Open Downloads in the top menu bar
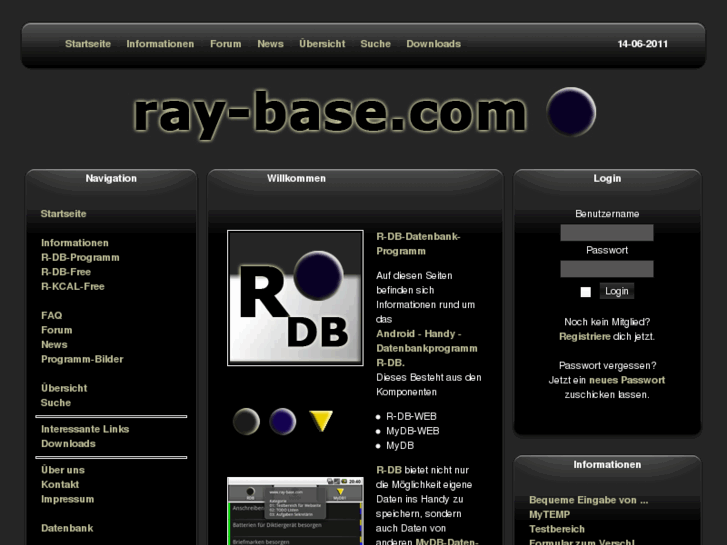This screenshot has height=545, width=727. click(x=434, y=44)
